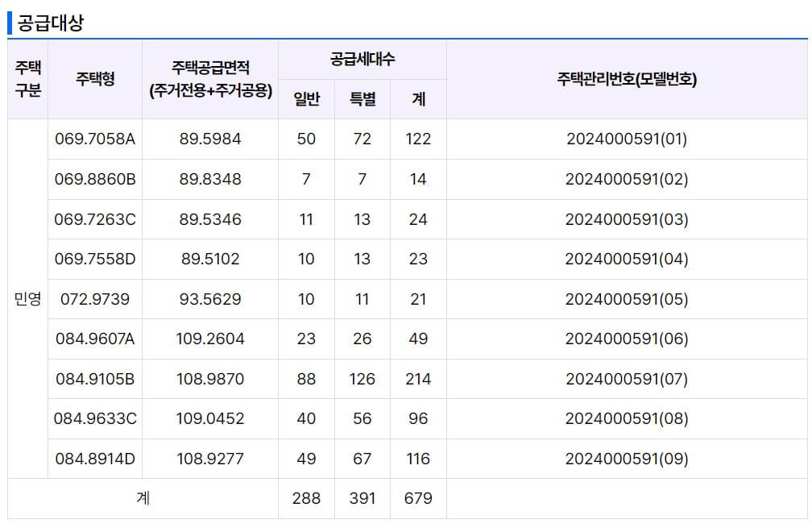Screen dimensions: 812x532
Task: Click the total 679 cell
Action: (418, 497)
